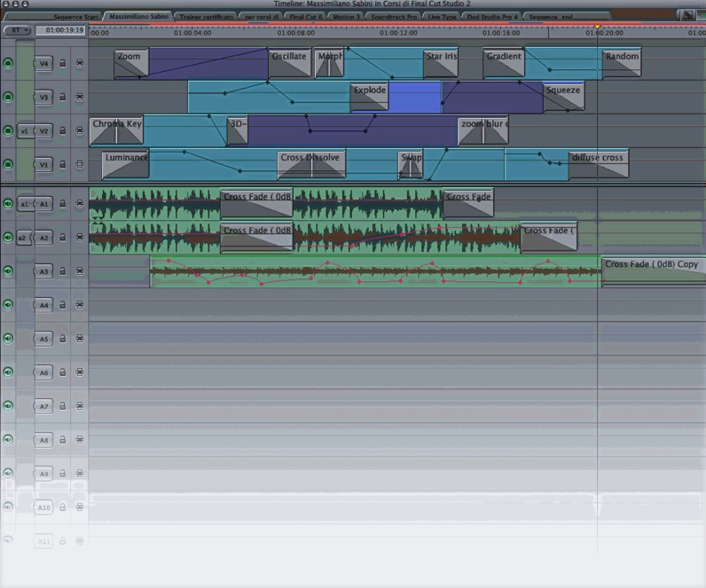The image size is (706, 588).
Task: Click Auto Select icon on track A2
Action: click(80, 238)
